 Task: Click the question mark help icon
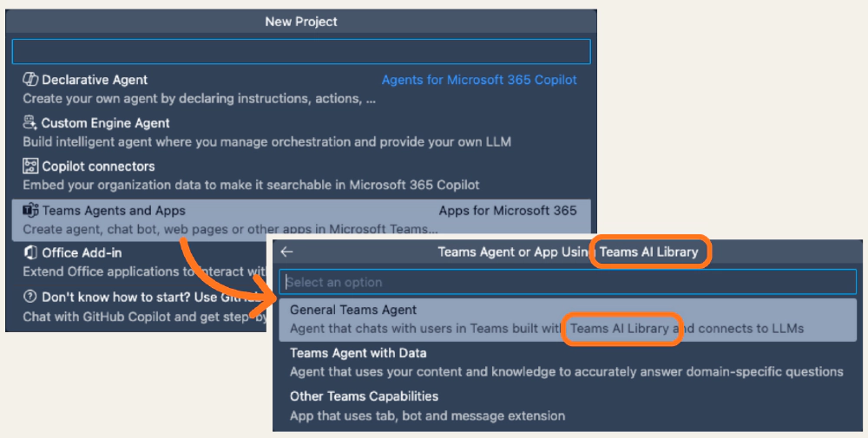click(x=30, y=297)
